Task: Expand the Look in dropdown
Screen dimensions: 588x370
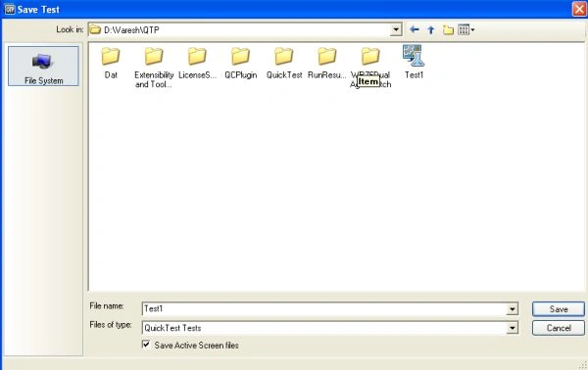Action: click(x=396, y=29)
